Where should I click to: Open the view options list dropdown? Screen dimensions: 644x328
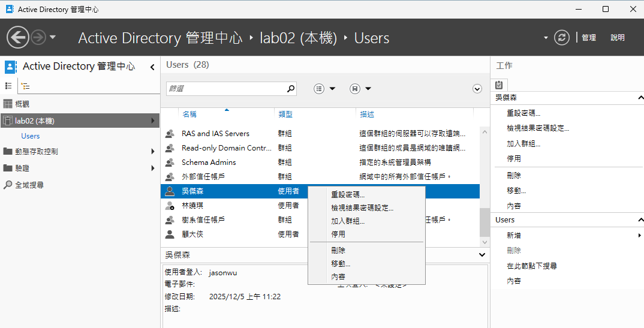click(324, 88)
